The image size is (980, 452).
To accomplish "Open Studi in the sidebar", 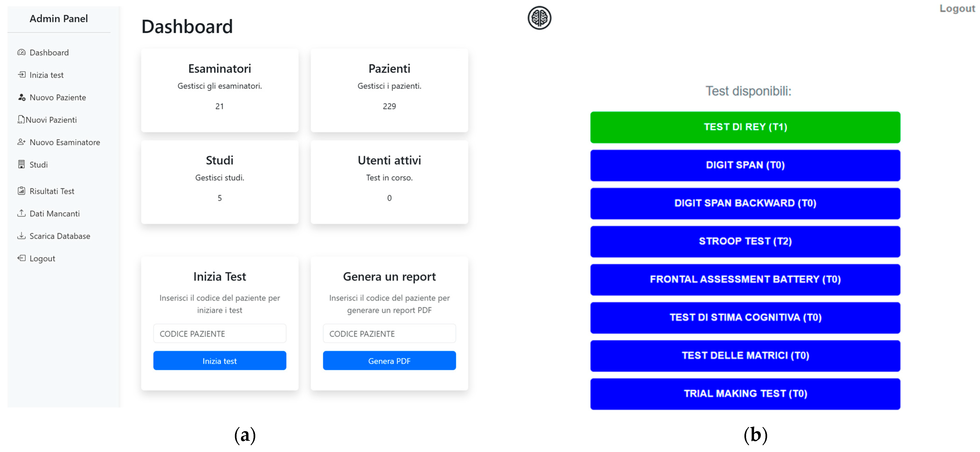I will [x=38, y=165].
